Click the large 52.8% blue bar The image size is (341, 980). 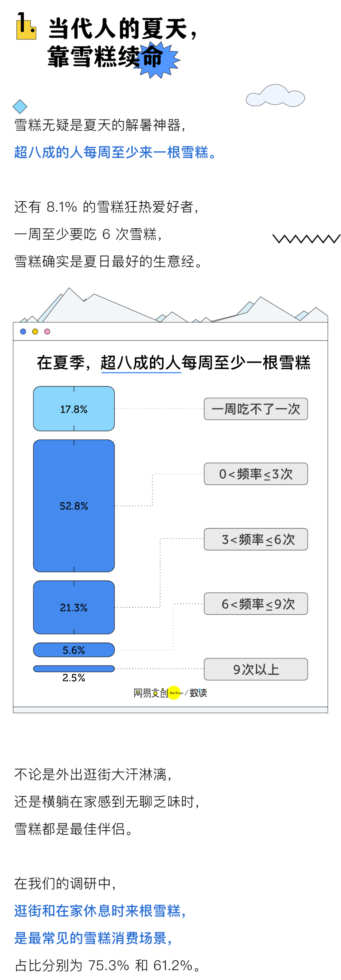[x=74, y=505]
